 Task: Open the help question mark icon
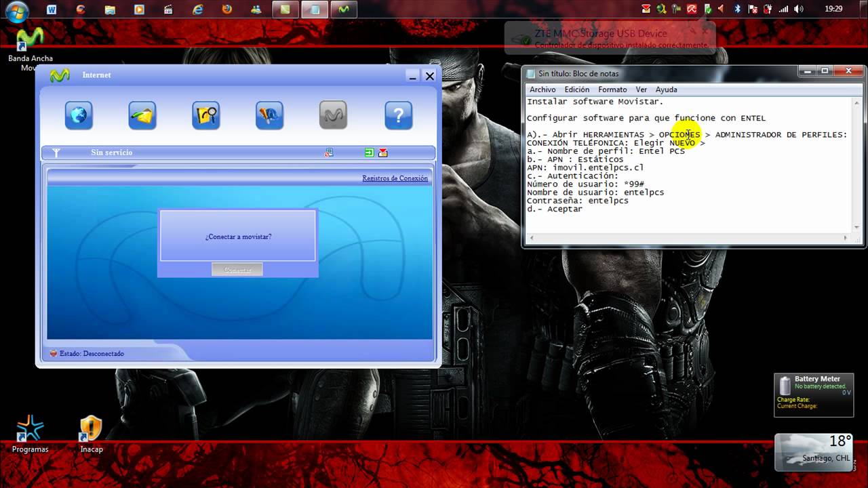coord(399,115)
